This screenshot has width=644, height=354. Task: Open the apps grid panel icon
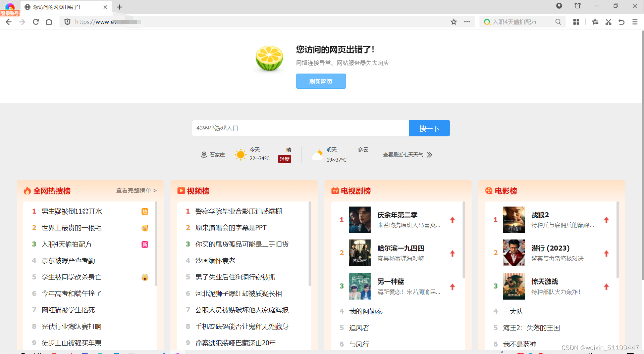[x=576, y=22]
